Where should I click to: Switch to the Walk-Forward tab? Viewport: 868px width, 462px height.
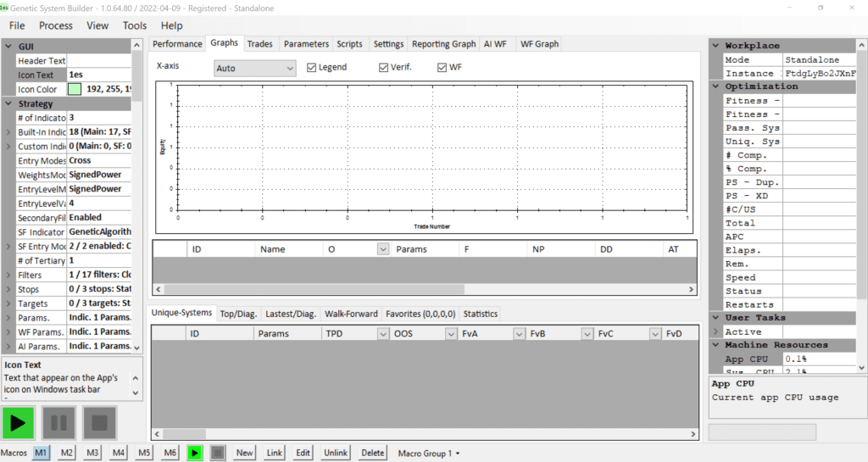click(351, 314)
